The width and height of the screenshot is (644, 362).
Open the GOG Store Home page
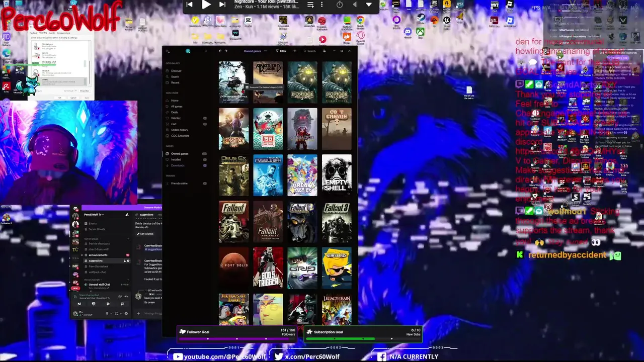[x=172, y=101]
